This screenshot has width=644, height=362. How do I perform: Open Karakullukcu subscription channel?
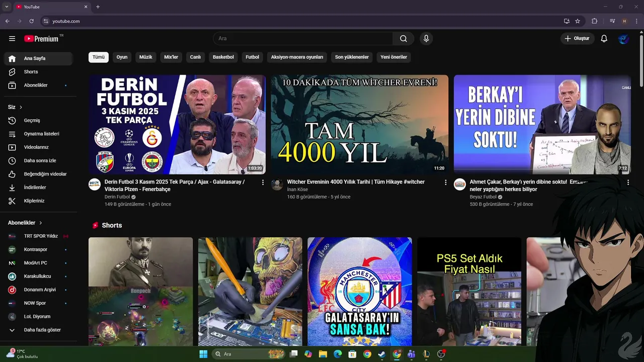tap(38, 277)
